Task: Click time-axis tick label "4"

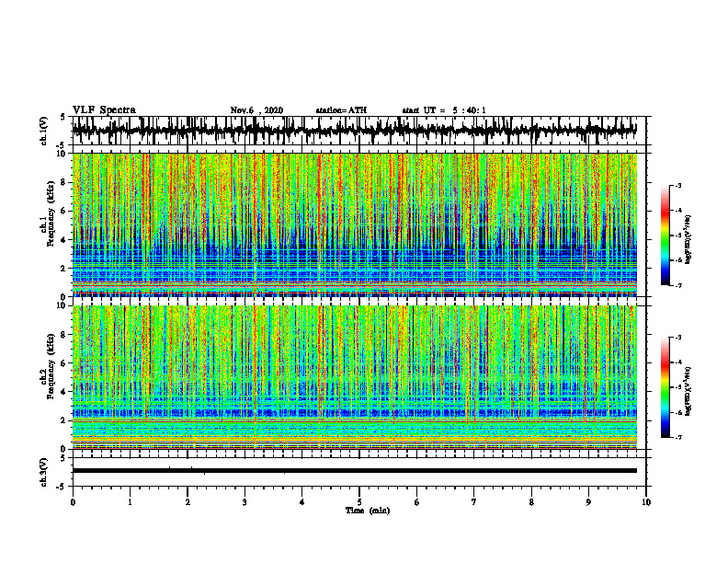Action: tap(302, 502)
